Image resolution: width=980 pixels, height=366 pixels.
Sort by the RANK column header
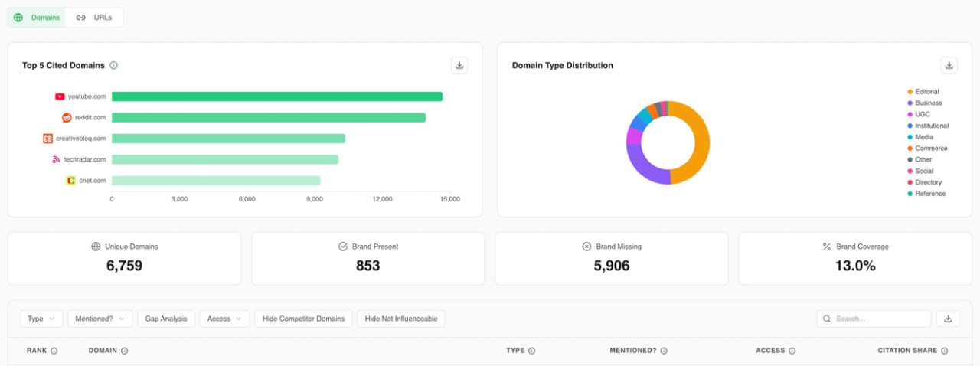pos(37,351)
